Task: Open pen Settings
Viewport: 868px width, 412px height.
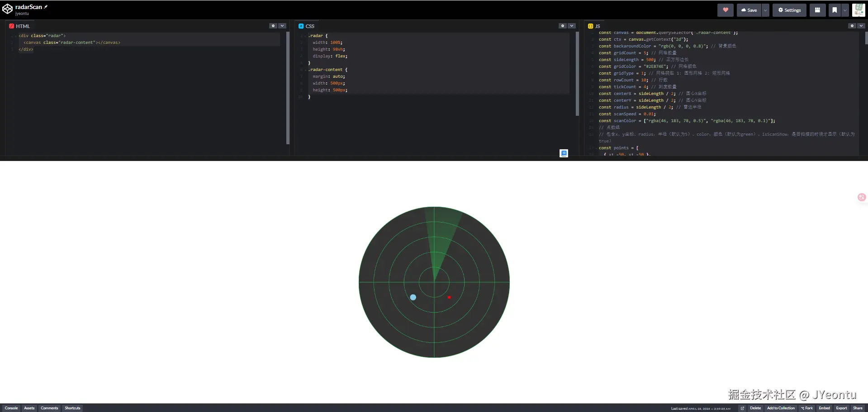Action: 789,10
